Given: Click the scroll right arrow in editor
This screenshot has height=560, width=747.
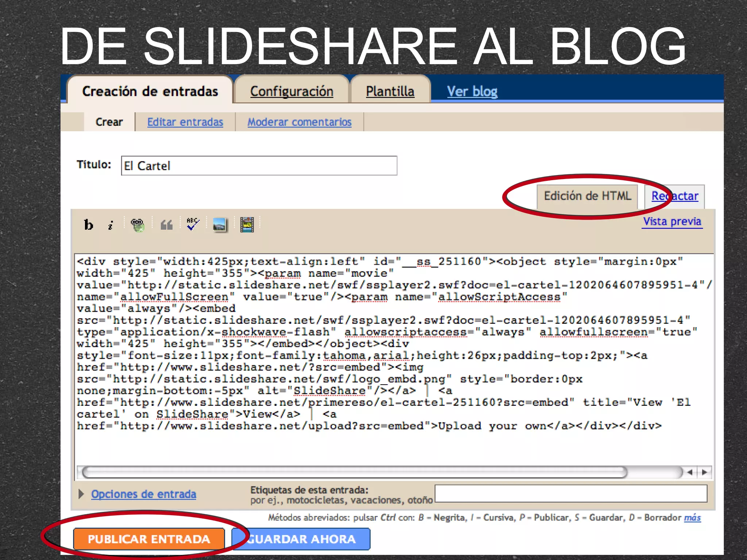Looking at the screenshot, I should 704,472.
